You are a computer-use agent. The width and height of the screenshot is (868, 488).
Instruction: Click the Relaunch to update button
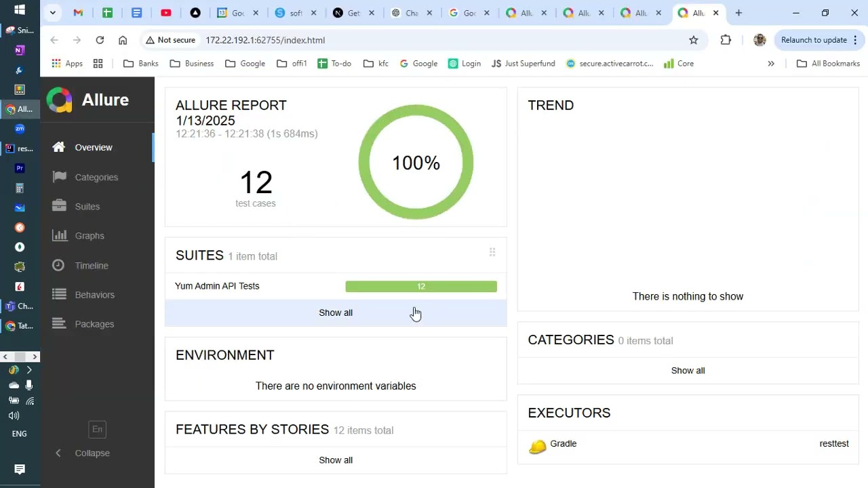814,40
